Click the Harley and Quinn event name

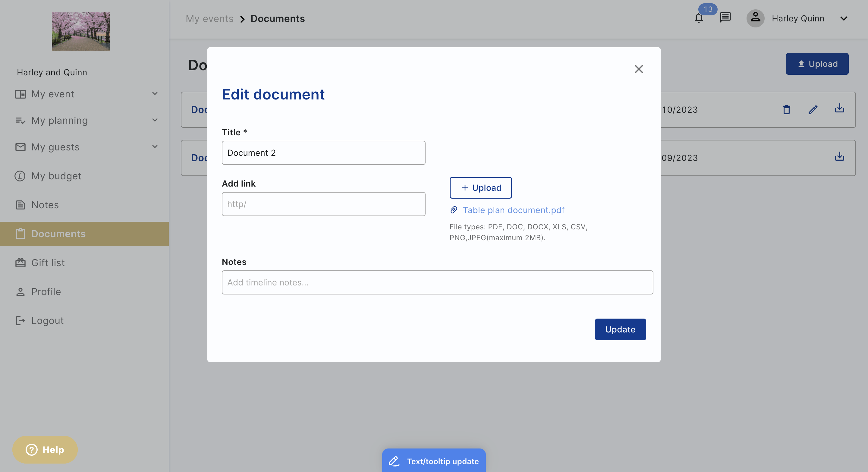(x=52, y=72)
